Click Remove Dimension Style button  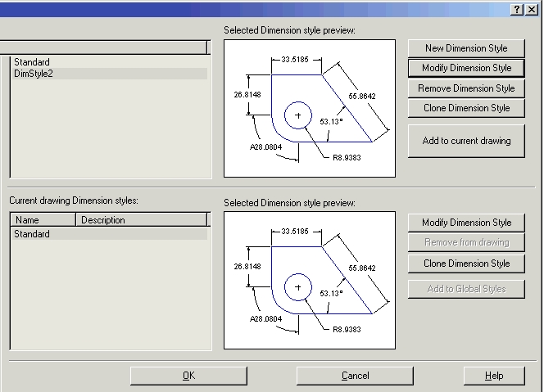tap(466, 88)
